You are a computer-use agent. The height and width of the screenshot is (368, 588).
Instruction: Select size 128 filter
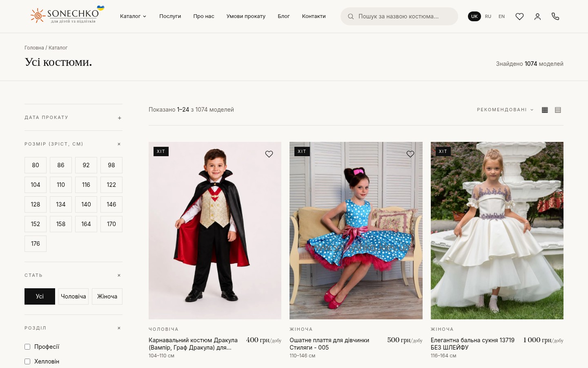36,204
